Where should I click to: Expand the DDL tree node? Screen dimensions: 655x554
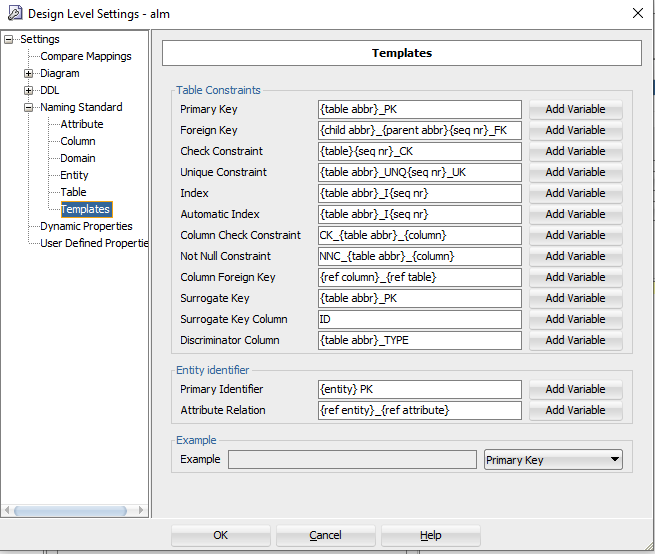tap(30, 91)
